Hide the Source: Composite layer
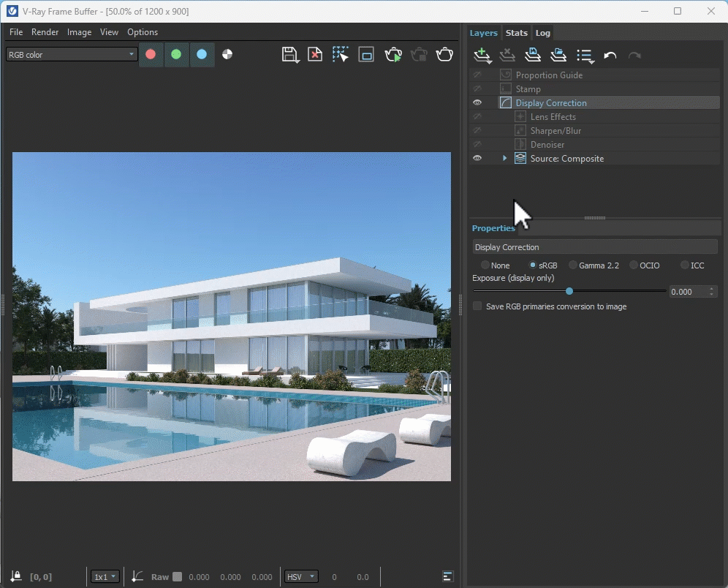Image resolution: width=728 pixels, height=588 pixels. point(477,159)
